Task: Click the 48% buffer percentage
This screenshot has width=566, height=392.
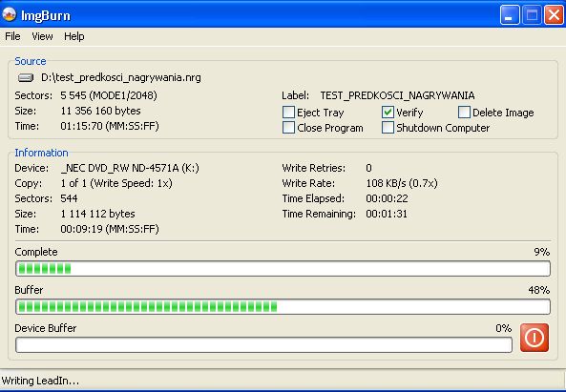Action: [x=539, y=290]
